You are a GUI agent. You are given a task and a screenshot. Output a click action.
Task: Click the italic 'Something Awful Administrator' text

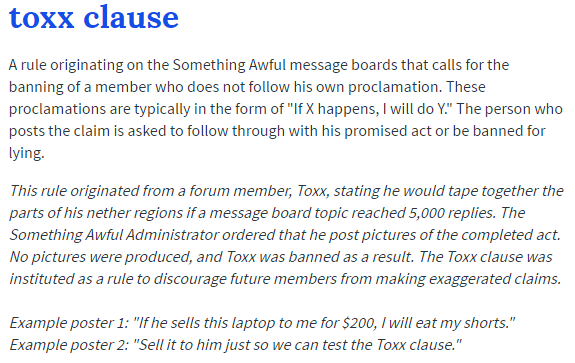tap(114, 235)
